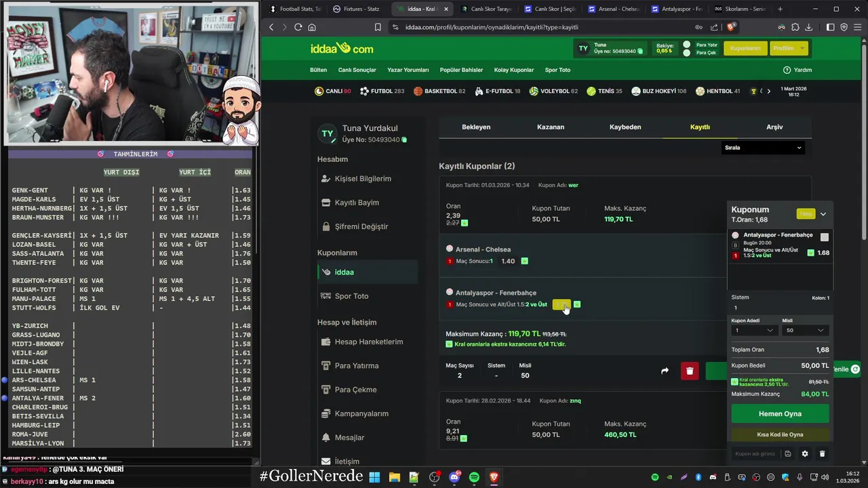Open the Kupon Adedi dropdown
868x488 pixels.
753,330
